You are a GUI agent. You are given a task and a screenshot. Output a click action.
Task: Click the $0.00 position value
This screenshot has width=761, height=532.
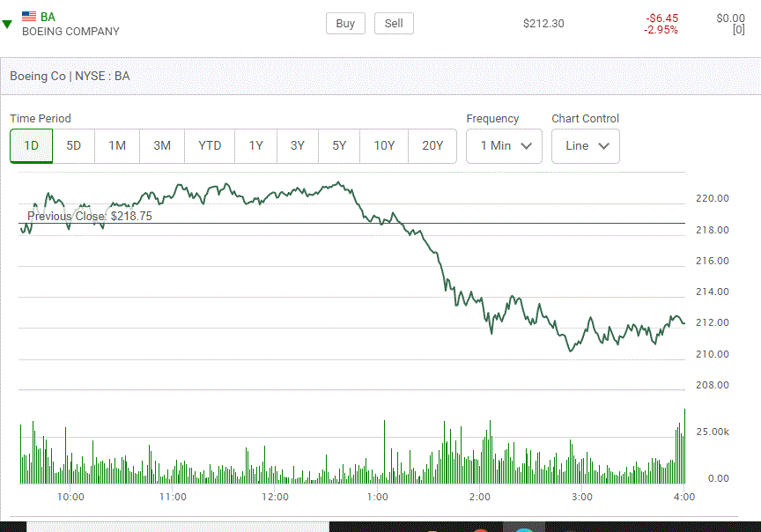(730, 18)
